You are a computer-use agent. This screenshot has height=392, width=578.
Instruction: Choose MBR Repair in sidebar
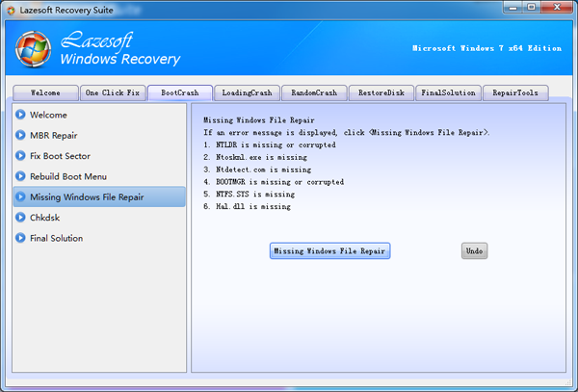click(x=99, y=135)
